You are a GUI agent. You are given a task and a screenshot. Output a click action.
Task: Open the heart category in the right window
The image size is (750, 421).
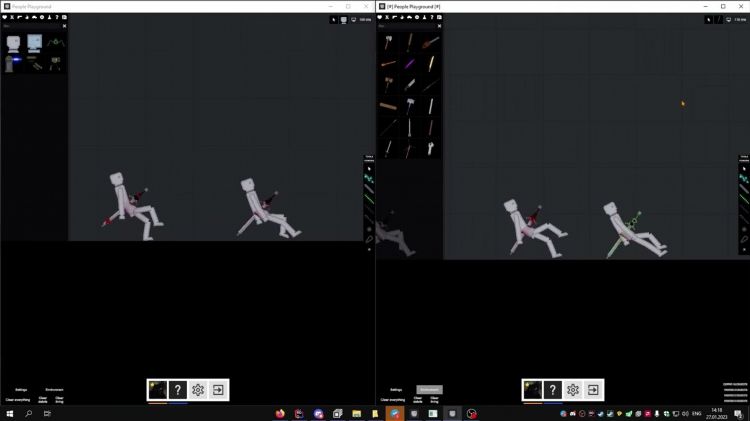click(x=380, y=17)
